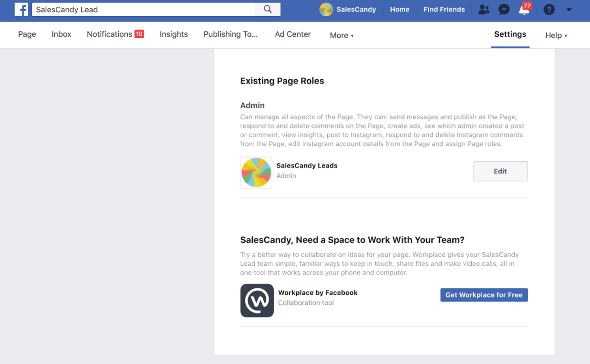Click the SalesCandy Leads admin profile picture
This screenshot has height=364, width=590.
[x=257, y=173]
